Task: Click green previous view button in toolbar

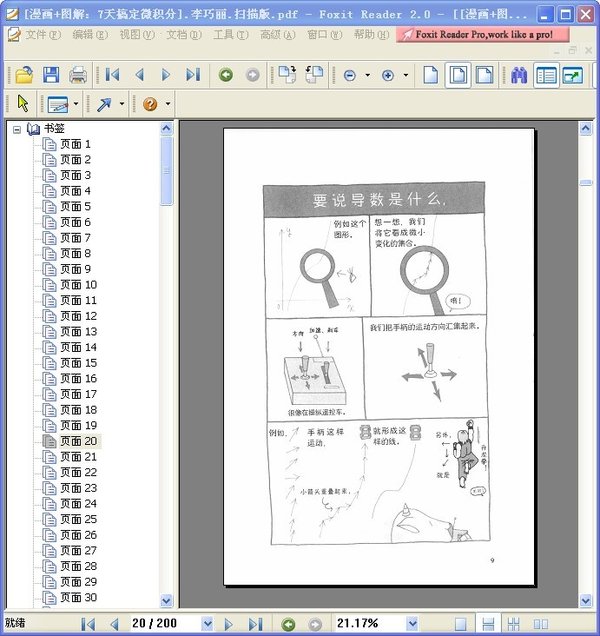Action: click(226, 75)
